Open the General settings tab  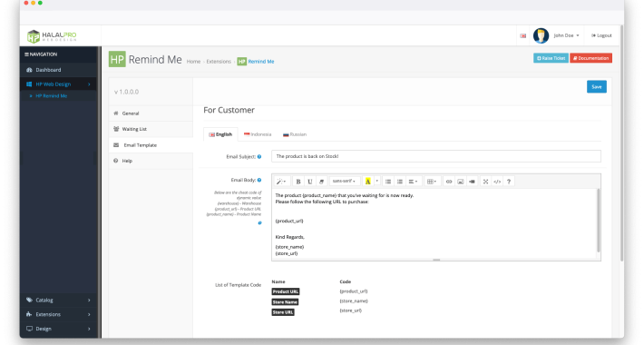pyautogui.click(x=151, y=113)
